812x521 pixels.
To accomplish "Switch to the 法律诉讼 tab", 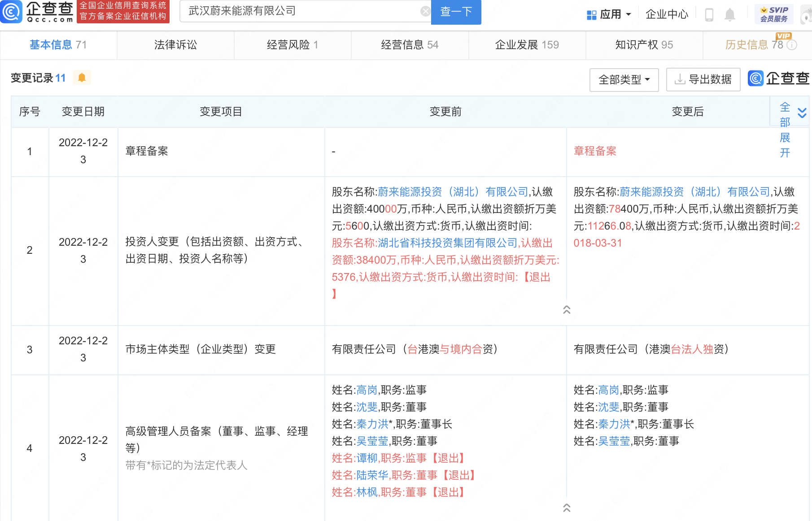I will (175, 45).
